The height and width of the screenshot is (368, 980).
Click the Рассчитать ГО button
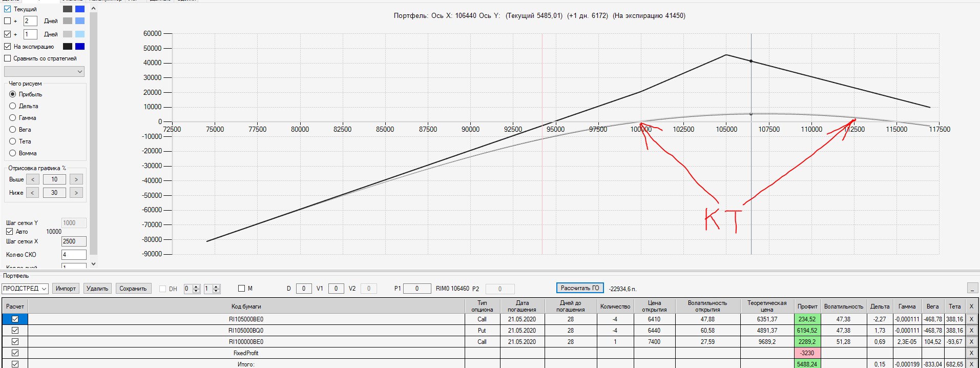[x=580, y=288]
